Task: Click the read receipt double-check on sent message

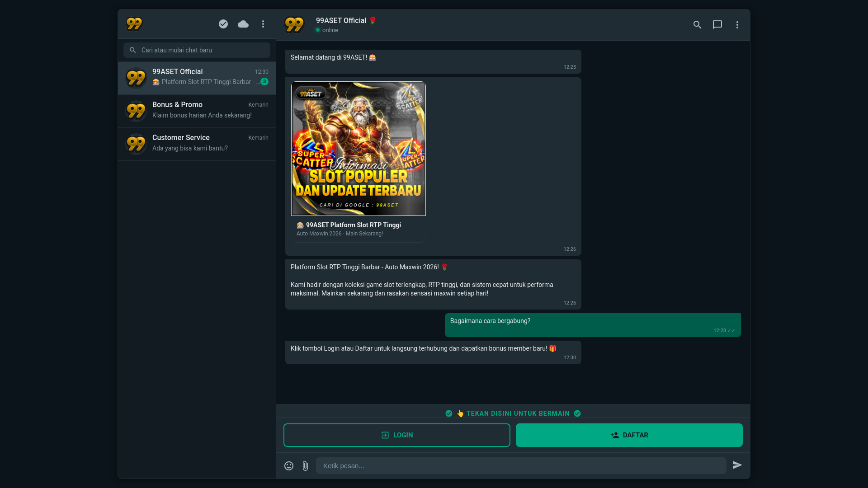Action: [x=731, y=331]
